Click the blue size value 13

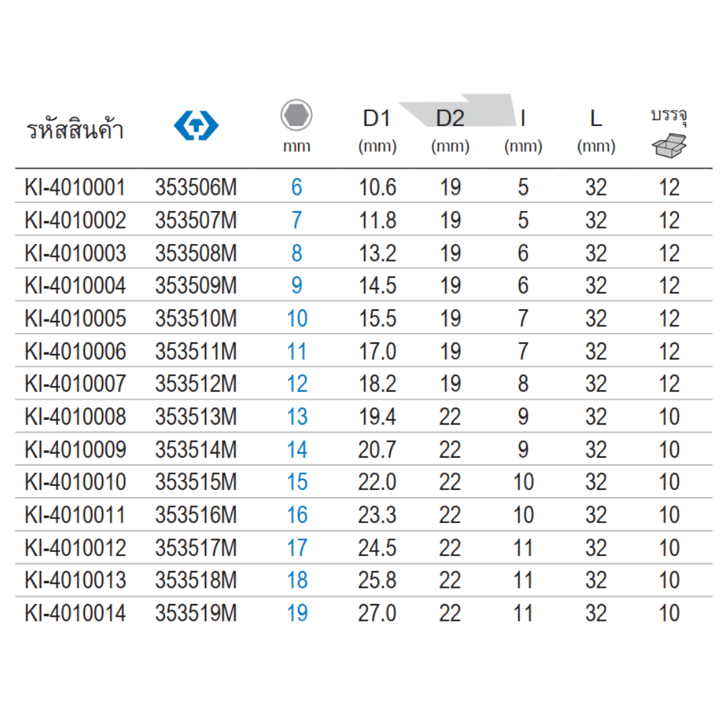tap(297, 417)
